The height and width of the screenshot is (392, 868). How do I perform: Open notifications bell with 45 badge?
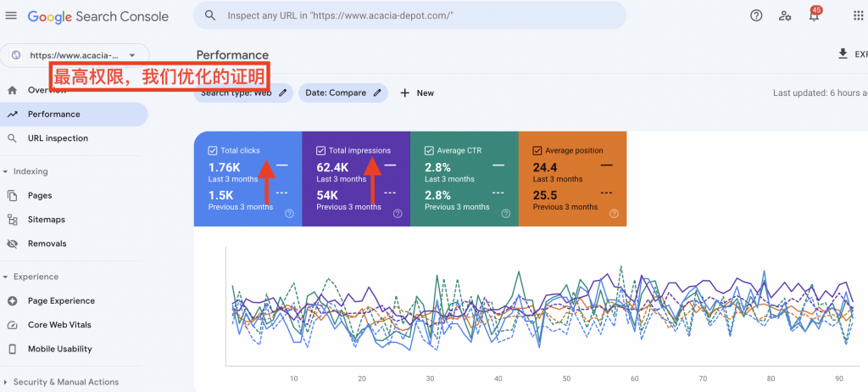pyautogui.click(x=815, y=14)
